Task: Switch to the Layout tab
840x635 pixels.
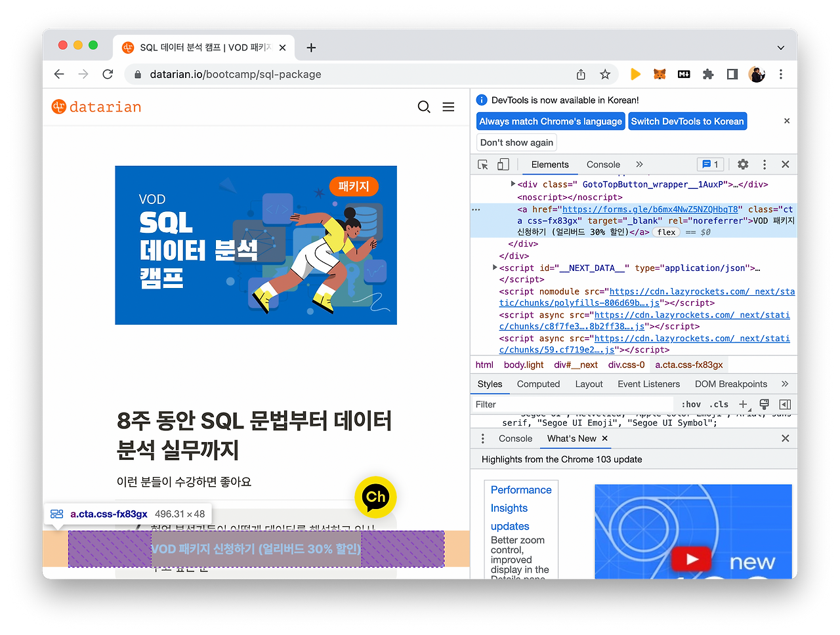Action: coord(589,384)
